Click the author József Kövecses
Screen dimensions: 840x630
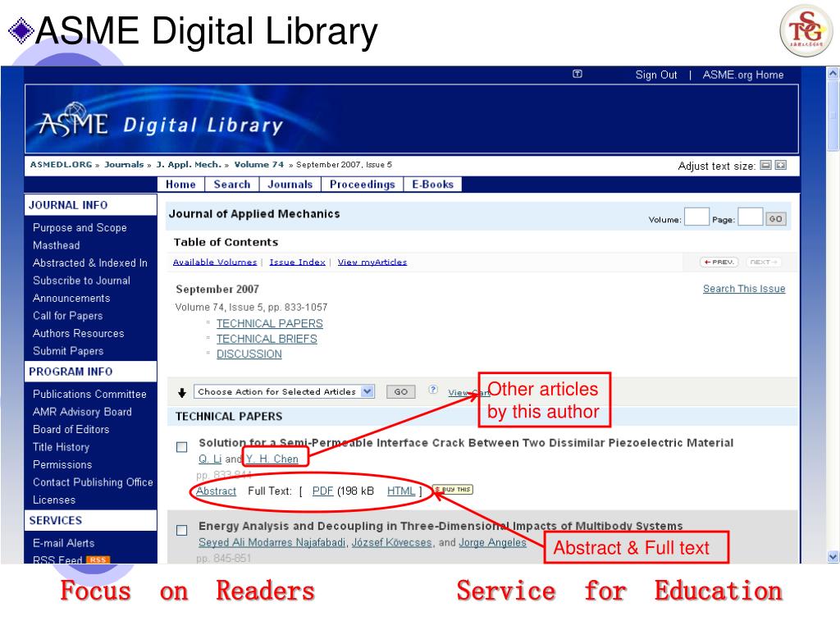(x=391, y=543)
